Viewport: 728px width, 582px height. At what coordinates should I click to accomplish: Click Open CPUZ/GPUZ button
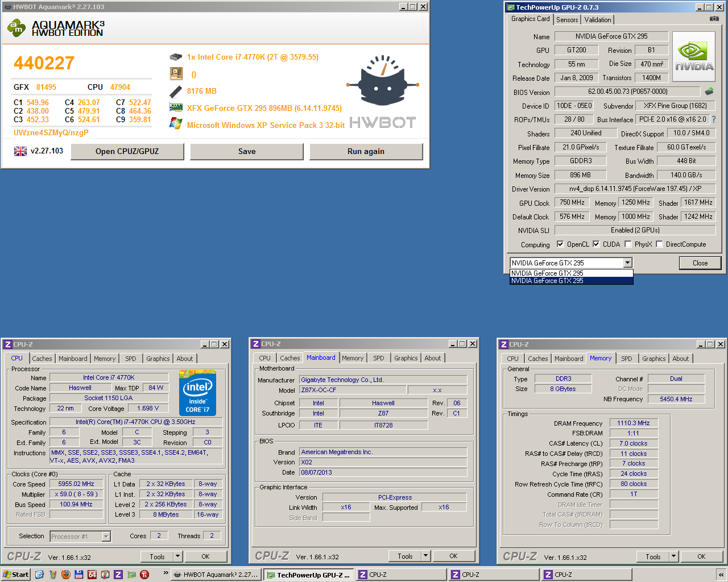(x=127, y=151)
